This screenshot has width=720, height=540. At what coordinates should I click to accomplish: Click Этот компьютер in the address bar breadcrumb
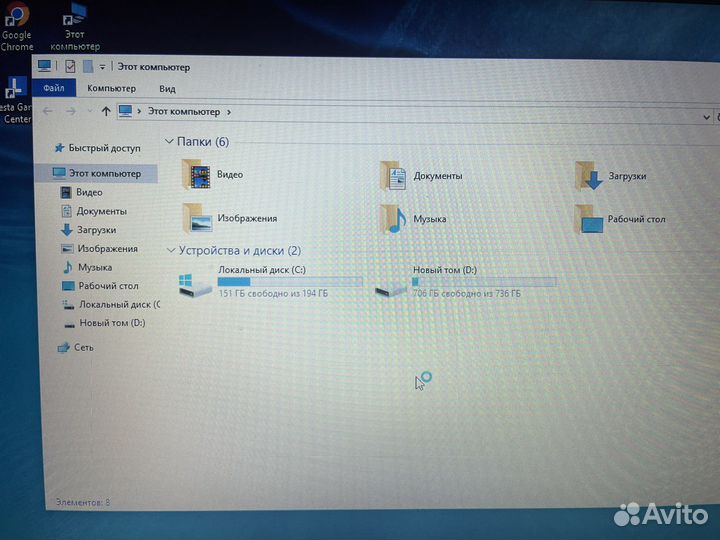click(x=184, y=112)
